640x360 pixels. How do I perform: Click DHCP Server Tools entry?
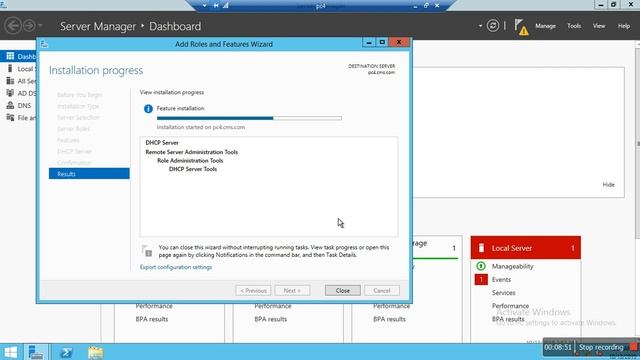point(193,169)
